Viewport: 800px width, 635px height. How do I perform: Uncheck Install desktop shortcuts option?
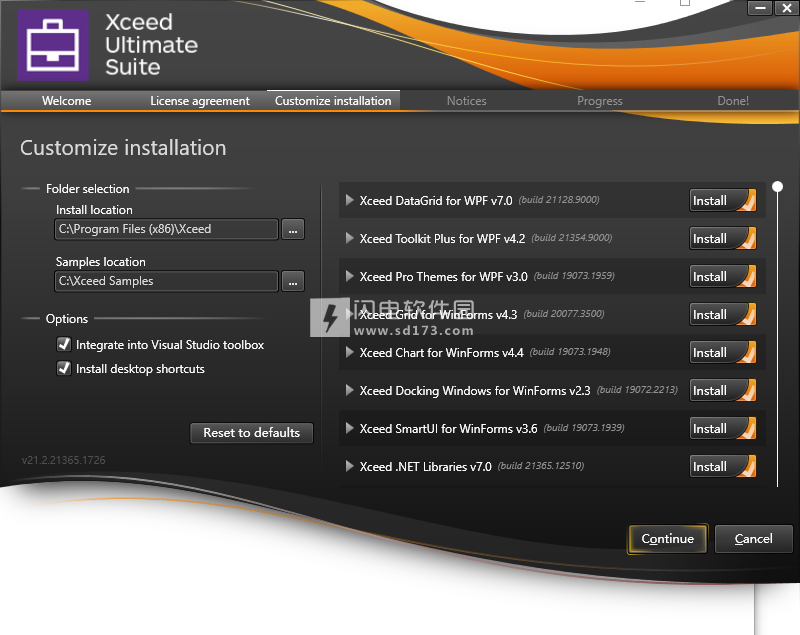click(64, 368)
